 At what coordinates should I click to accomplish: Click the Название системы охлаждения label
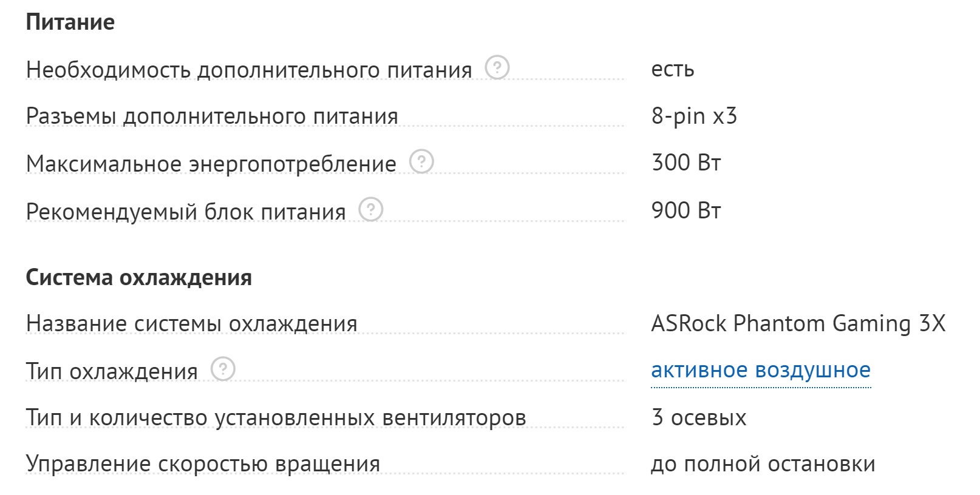pyautogui.click(x=191, y=323)
